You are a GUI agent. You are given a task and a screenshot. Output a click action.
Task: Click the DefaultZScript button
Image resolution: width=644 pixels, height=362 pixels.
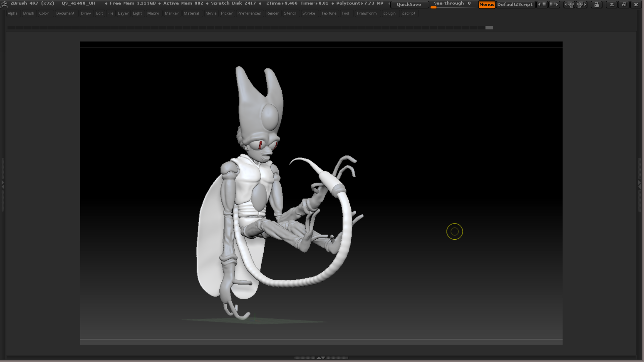pos(515,4)
